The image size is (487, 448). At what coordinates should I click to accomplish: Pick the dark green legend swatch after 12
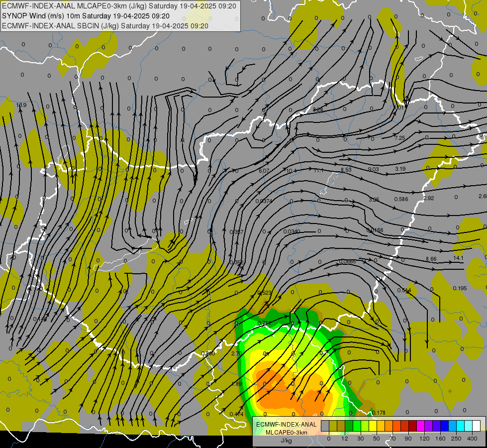click(349, 426)
